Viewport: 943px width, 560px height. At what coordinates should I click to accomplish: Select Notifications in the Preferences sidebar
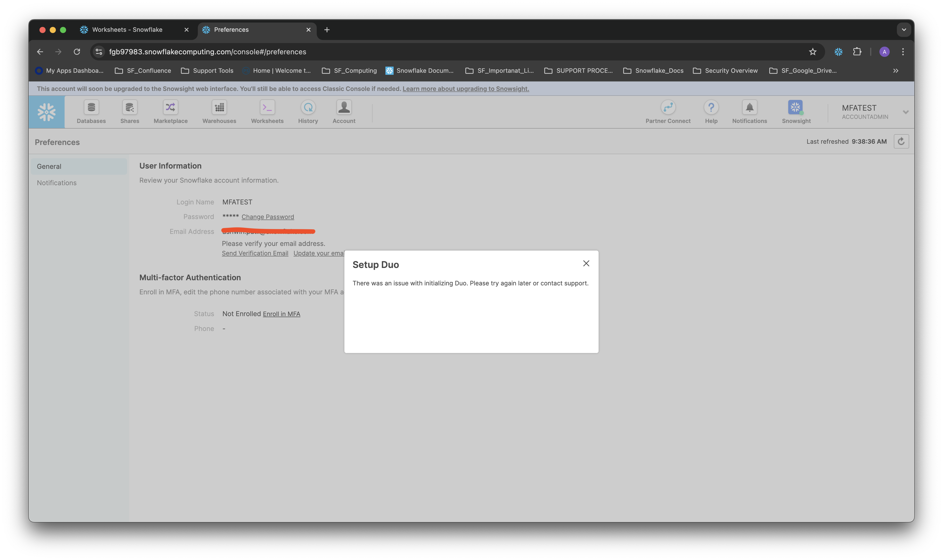[x=56, y=183]
